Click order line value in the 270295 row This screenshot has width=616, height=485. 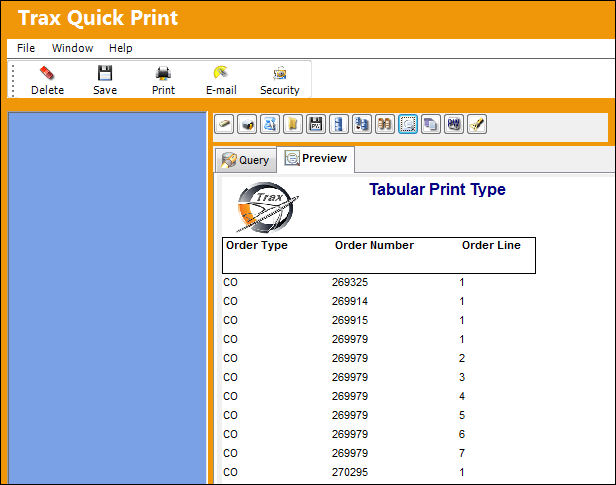462,472
